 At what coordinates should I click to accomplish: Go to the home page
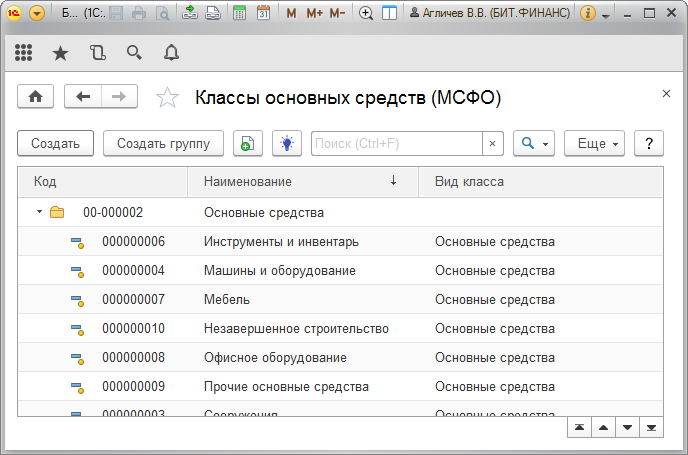pos(36,96)
